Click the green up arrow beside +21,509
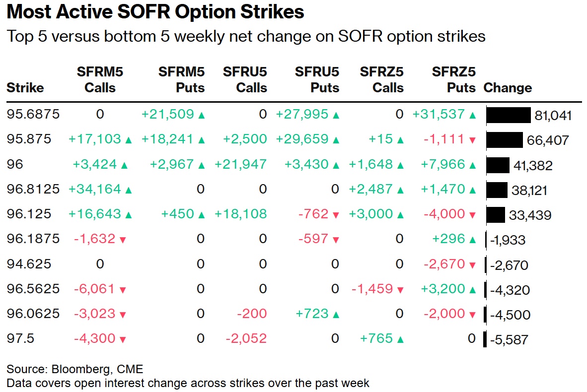Viewport: 587px width, 392px height. click(202, 115)
